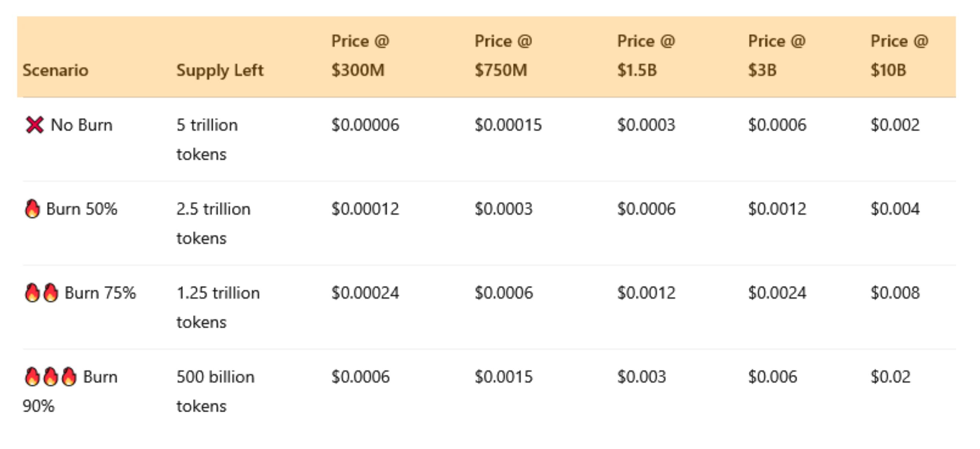Click the Scenario column header
The image size is (980, 449).
[x=56, y=70]
